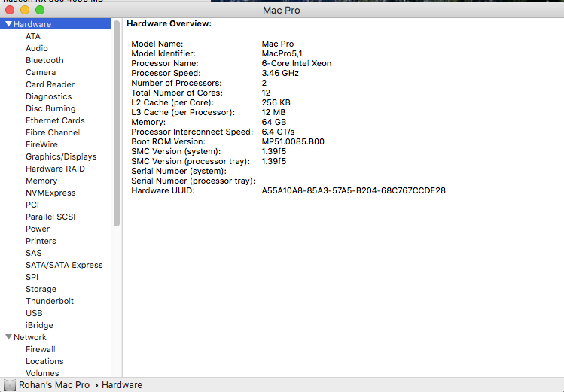Click the Hardware UUID value
Image resolution: width=564 pixels, height=392 pixels.
point(354,190)
